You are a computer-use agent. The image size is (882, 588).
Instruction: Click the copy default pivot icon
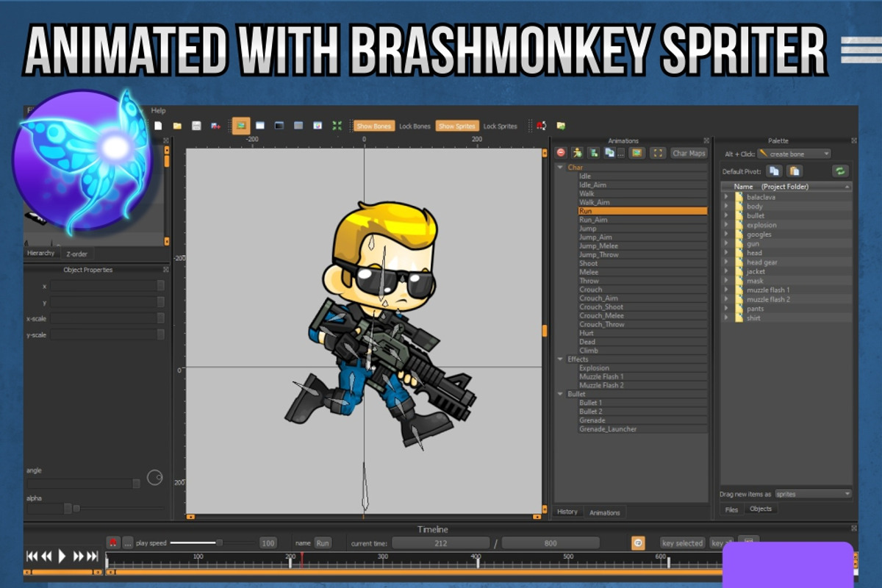pos(774,171)
